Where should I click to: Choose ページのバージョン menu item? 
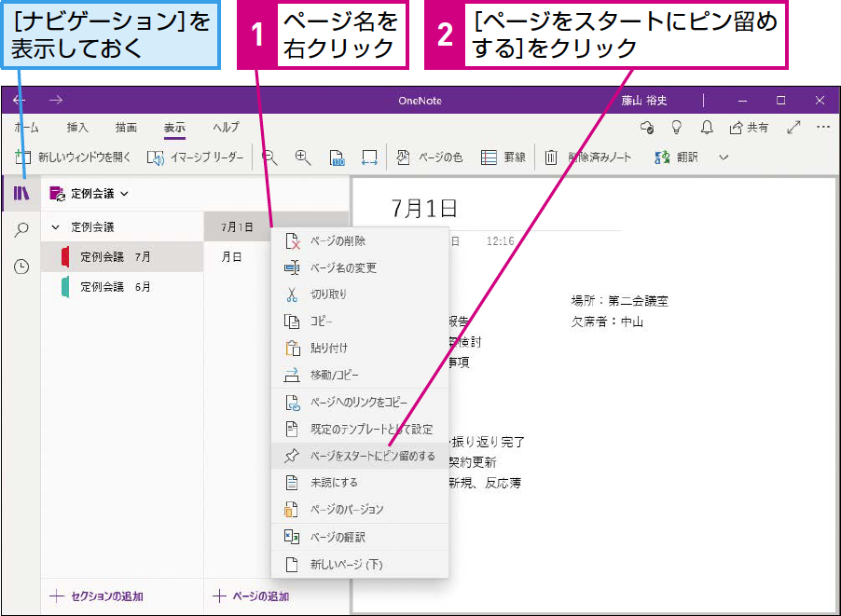360,510
